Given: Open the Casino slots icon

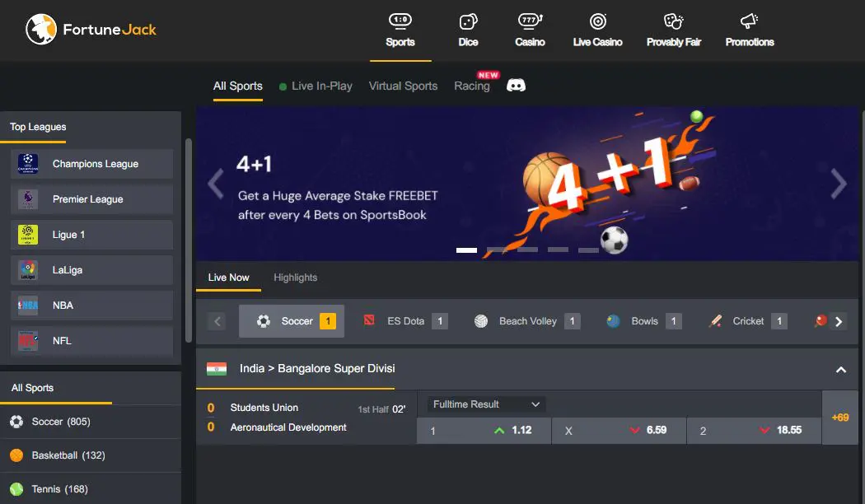Looking at the screenshot, I should click(530, 21).
